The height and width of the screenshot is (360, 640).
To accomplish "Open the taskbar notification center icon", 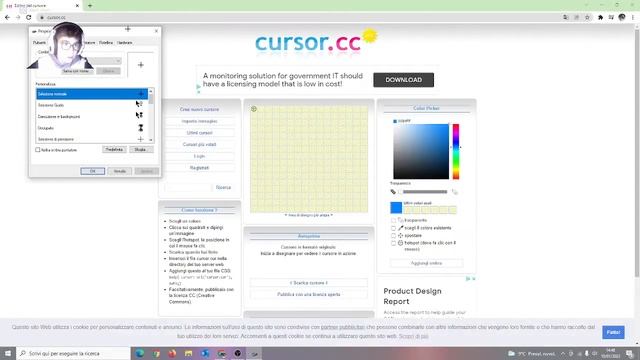I will 629,353.
